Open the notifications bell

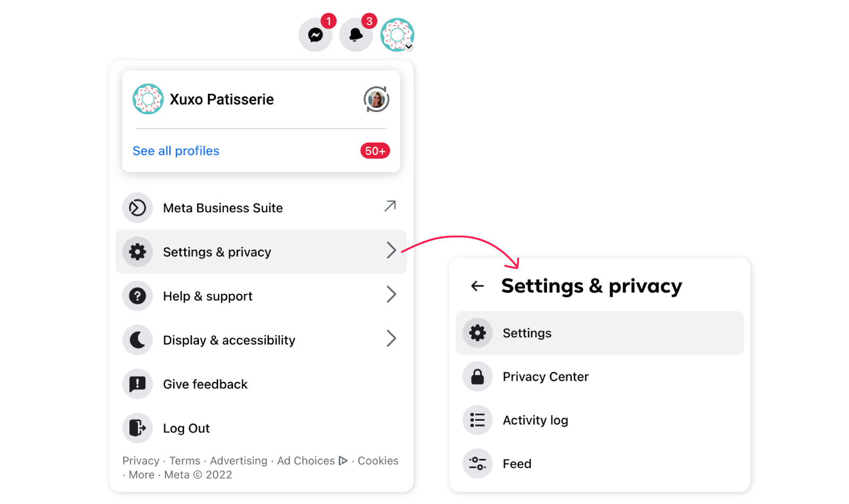point(356,35)
